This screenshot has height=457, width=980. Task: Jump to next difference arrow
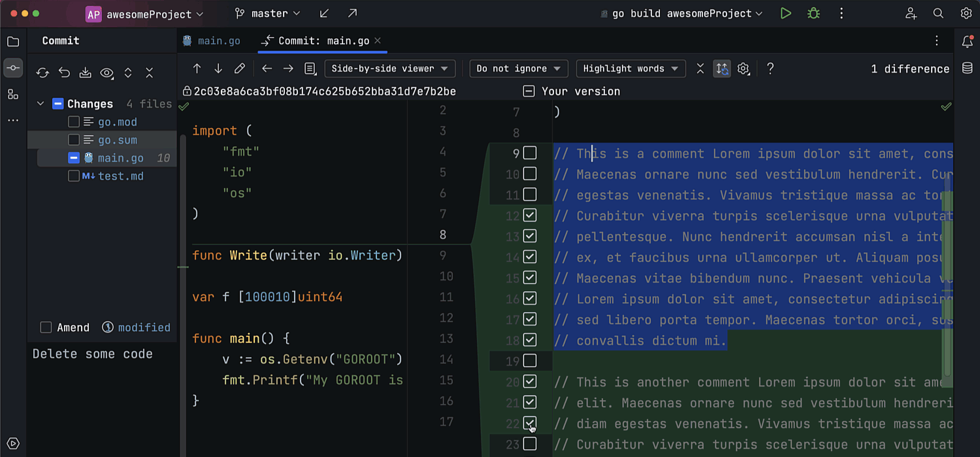(218, 69)
